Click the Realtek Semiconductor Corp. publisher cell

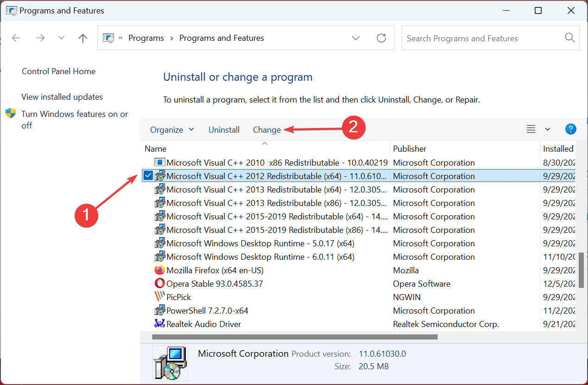(x=446, y=324)
